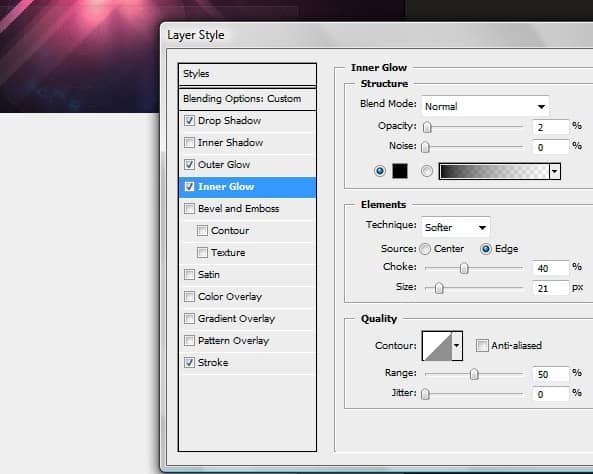Toggle the Anti-aliased checkbox
593x474 pixels.
[x=482, y=345]
